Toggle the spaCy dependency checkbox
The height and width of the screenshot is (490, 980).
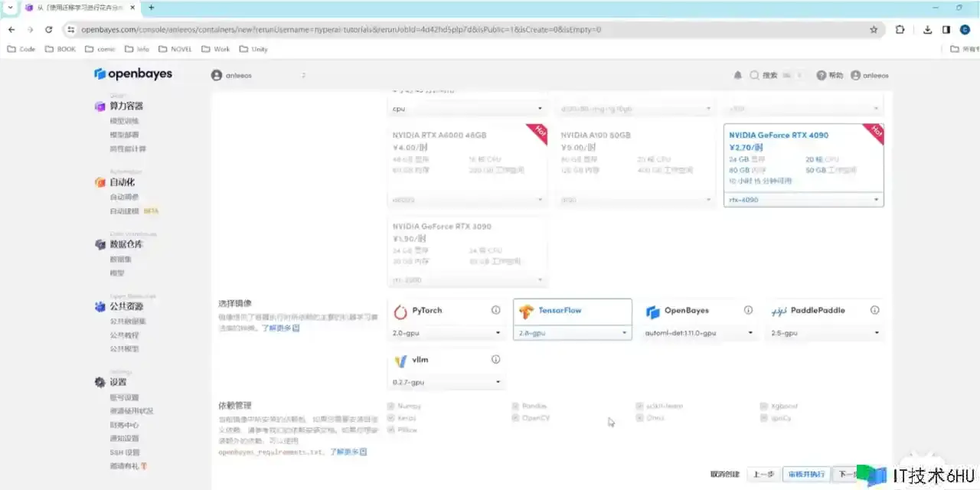click(764, 418)
